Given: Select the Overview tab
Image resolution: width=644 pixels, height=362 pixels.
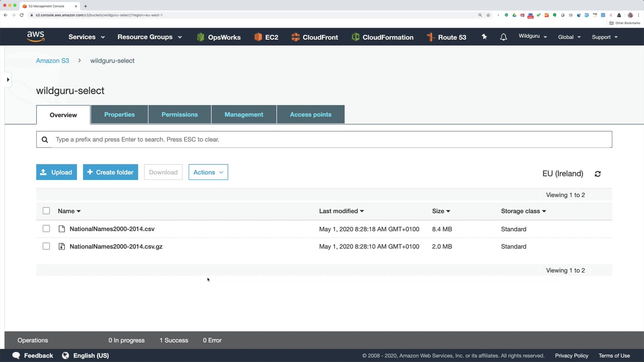Looking at the screenshot, I should click(63, 115).
